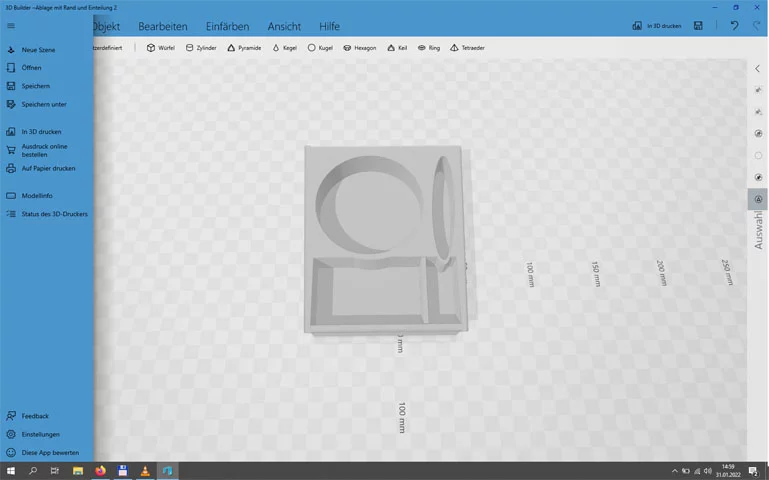Add a Pyramide shape to scene

244,48
